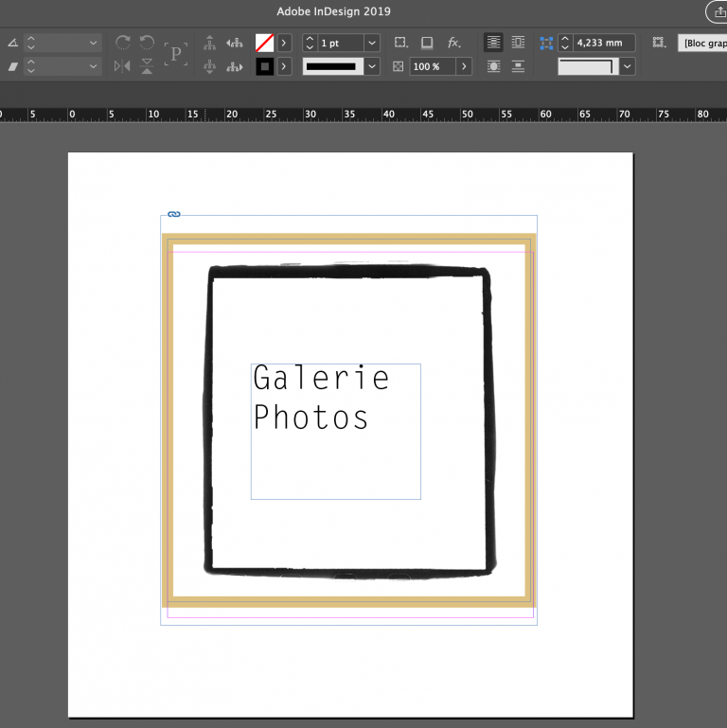Open the fx effects menu
This screenshot has height=728, width=727.
454,44
